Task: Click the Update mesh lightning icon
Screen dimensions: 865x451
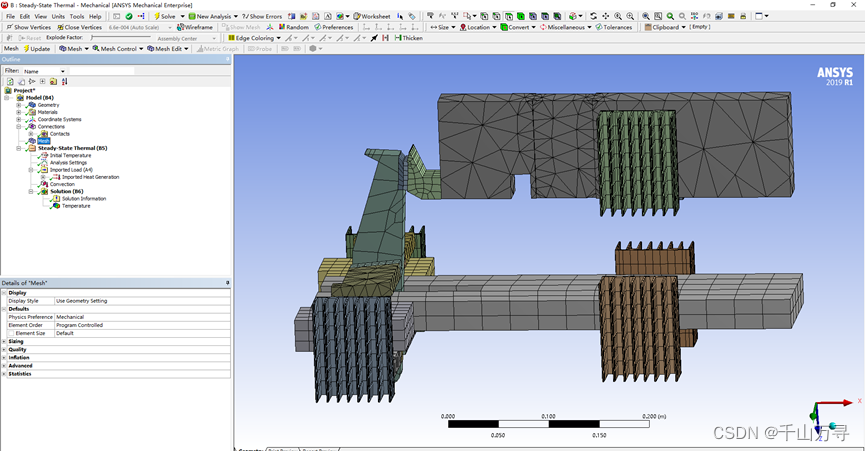Action: [x=36, y=49]
